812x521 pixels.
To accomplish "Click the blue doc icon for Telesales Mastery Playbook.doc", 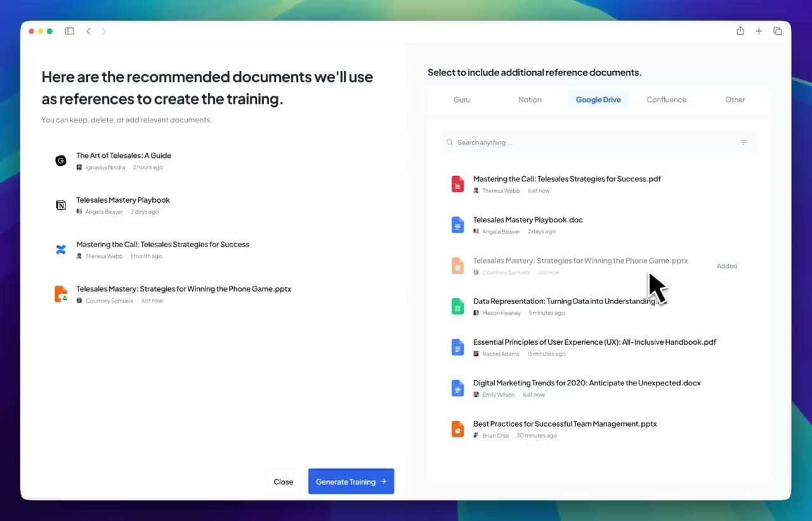I will point(457,225).
